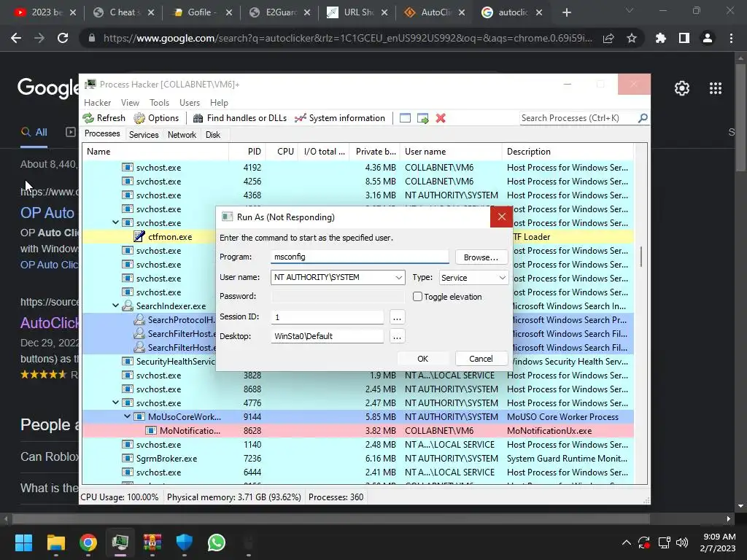This screenshot has height=560, width=747.
Task: Open the Help menu
Action: click(219, 102)
